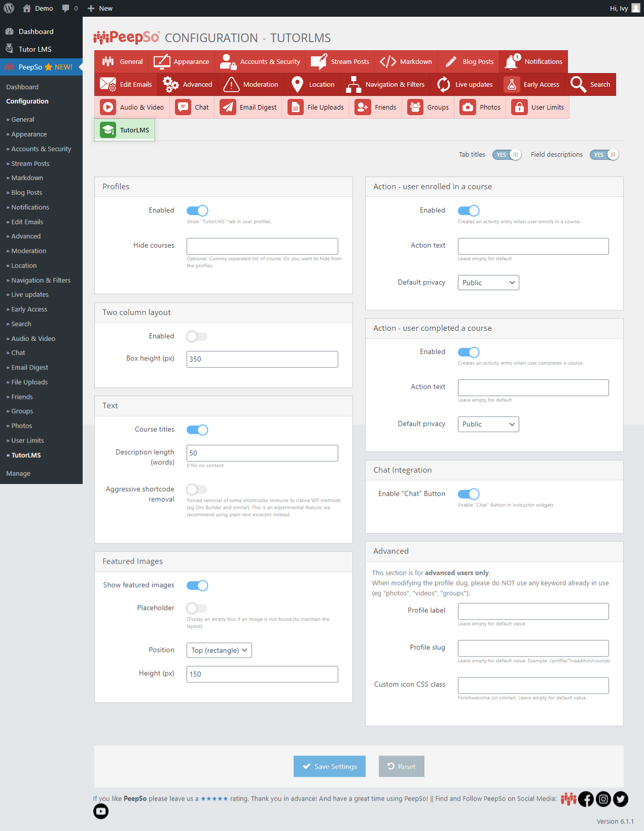Click the Live updates refresh icon

coord(444,84)
